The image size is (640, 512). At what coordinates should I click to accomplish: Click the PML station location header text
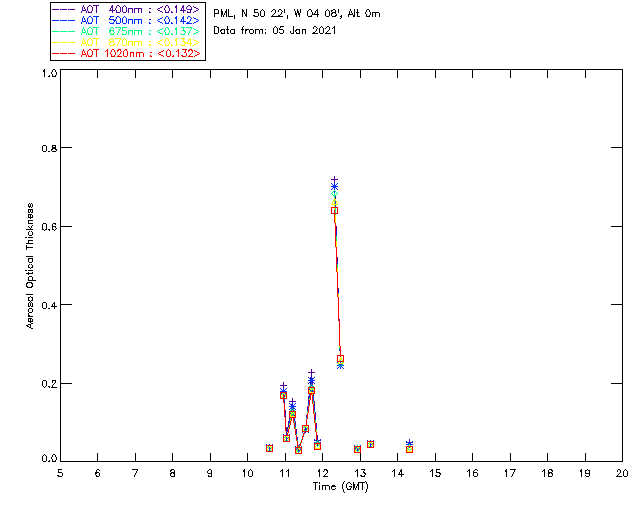click(297, 14)
